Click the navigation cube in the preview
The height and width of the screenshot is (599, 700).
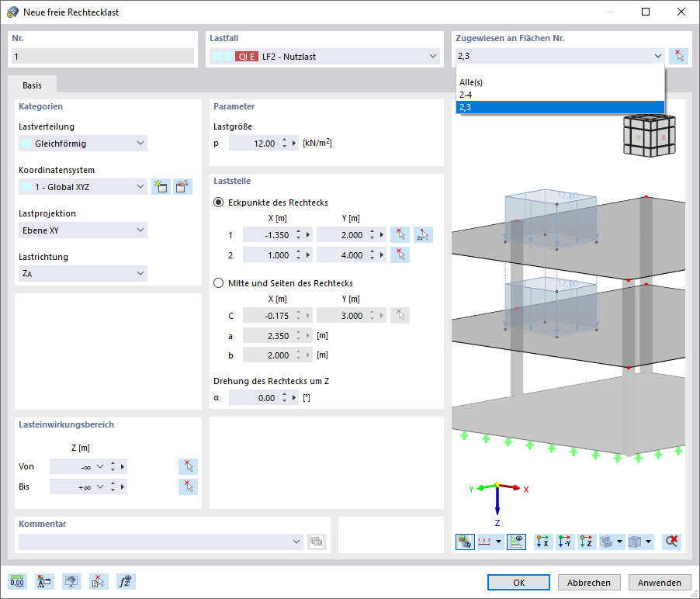(x=650, y=136)
